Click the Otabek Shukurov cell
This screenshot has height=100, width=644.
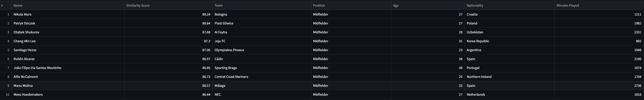(68, 32)
